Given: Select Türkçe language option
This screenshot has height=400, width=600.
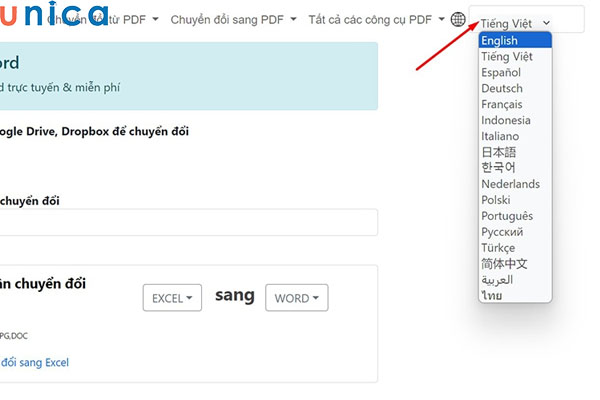Looking at the screenshot, I should tap(515, 248).
